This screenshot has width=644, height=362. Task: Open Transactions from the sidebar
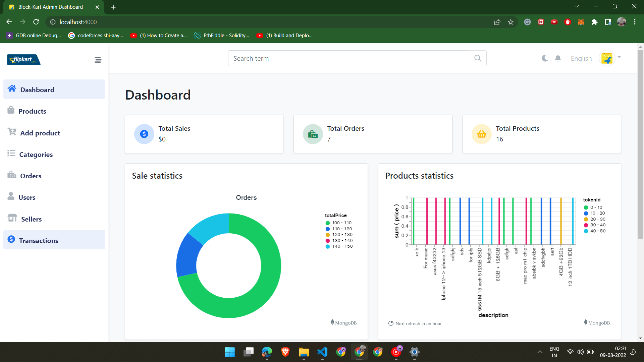tap(54, 240)
